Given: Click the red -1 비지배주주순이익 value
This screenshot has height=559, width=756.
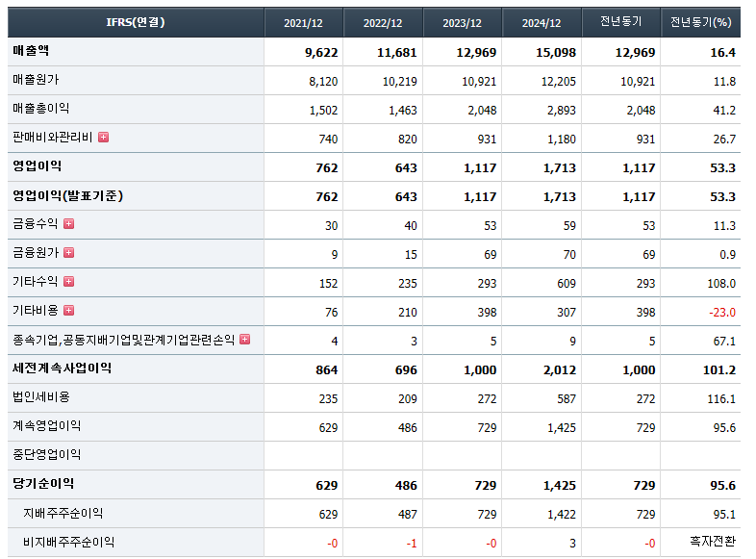Looking at the screenshot, I should (412, 544).
